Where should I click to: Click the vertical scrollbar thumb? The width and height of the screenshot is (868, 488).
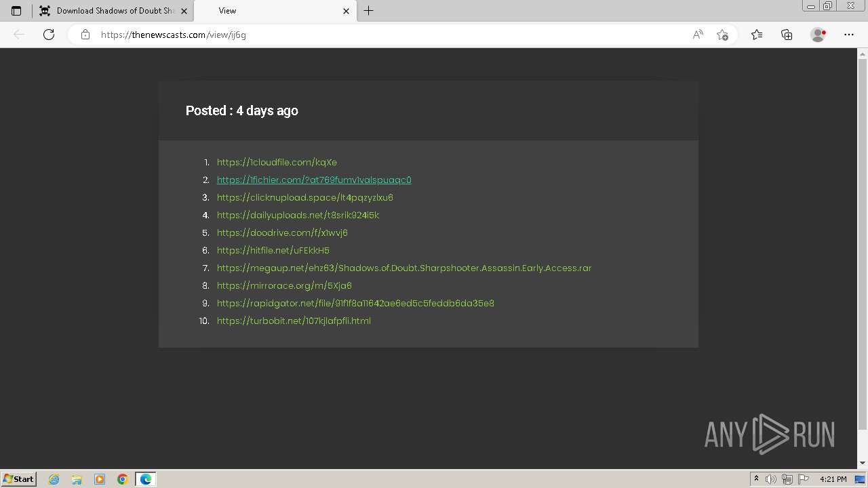pos(863,244)
